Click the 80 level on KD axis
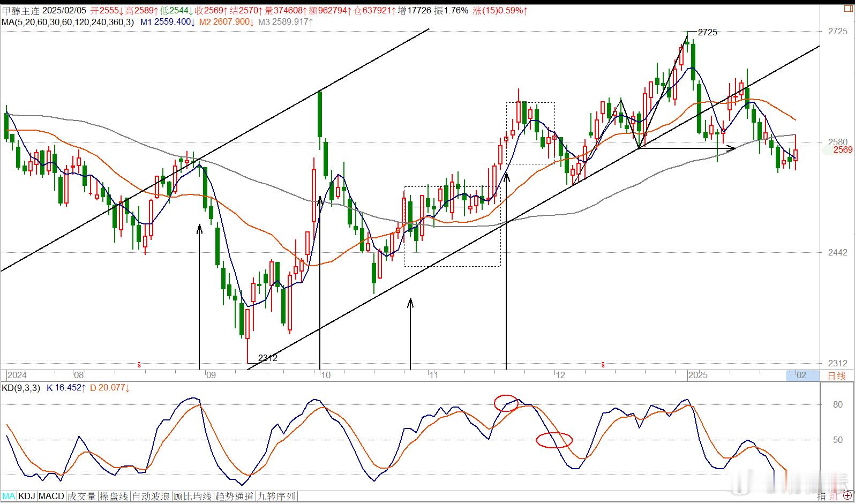This screenshot has height=504, width=855. [838, 405]
